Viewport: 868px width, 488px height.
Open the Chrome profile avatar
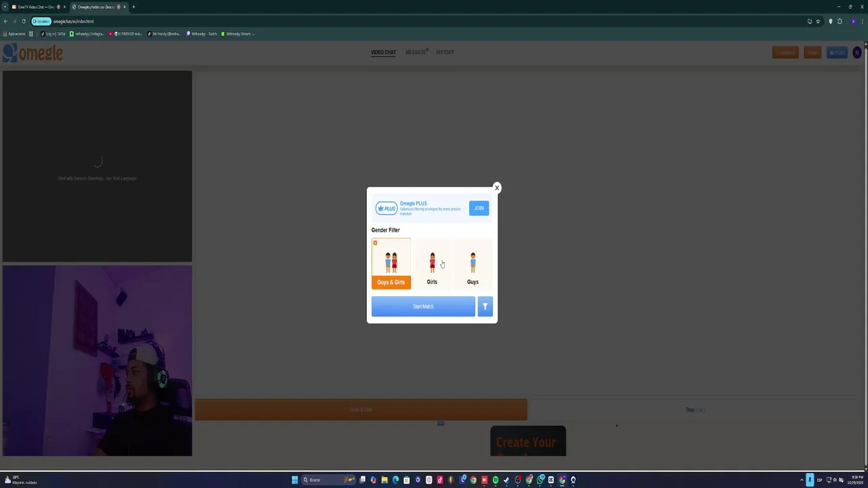(853, 21)
